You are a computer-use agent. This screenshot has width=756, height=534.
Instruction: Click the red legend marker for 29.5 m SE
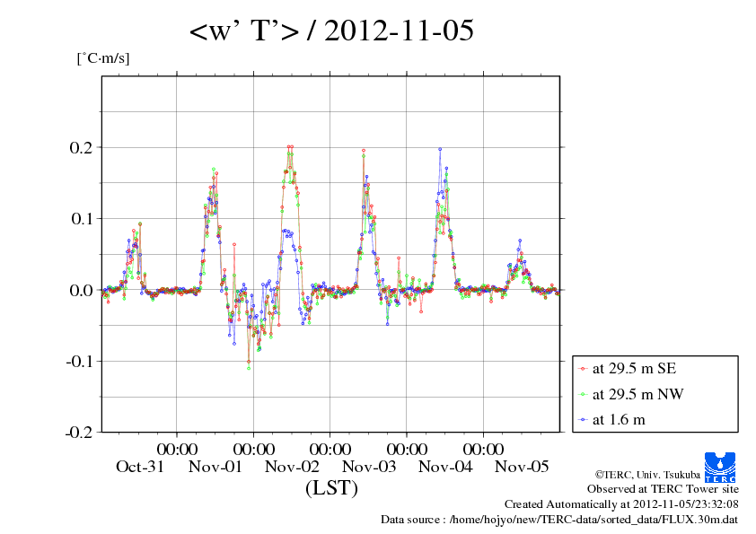(583, 369)
